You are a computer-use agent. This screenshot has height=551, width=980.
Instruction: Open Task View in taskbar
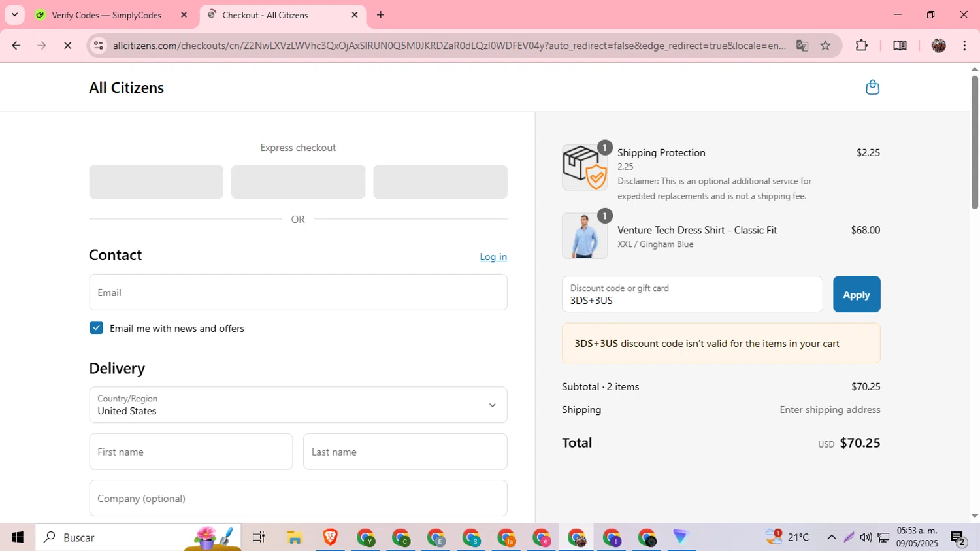[x=259, y=537]
